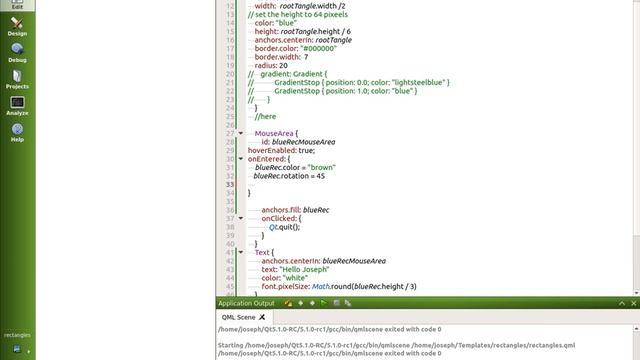The height and width of the screenshot is (360, 640).
Task: Click the commented 'gradient: Gradient {' line
Action: [x=287, y=74]
